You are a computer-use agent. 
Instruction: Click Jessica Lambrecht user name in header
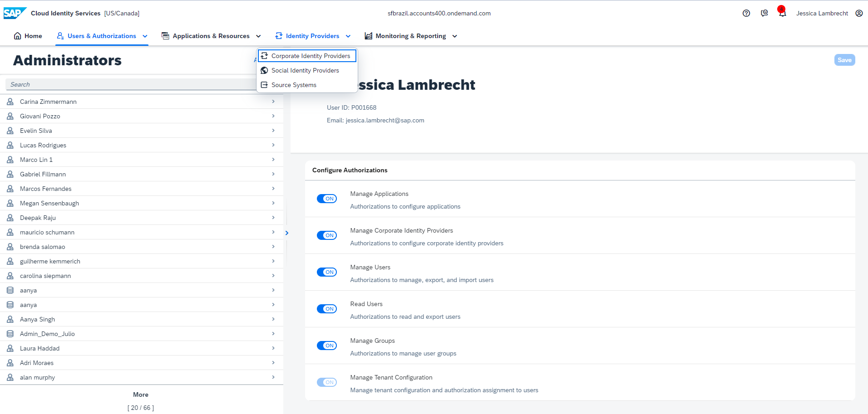(x=822, y=13)
